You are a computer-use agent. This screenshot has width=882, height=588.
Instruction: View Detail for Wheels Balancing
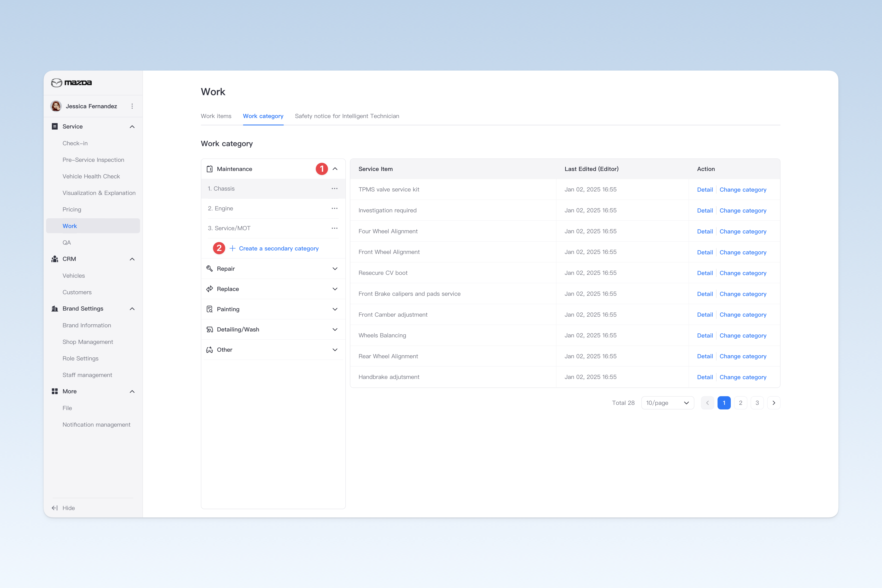point(705,336)
